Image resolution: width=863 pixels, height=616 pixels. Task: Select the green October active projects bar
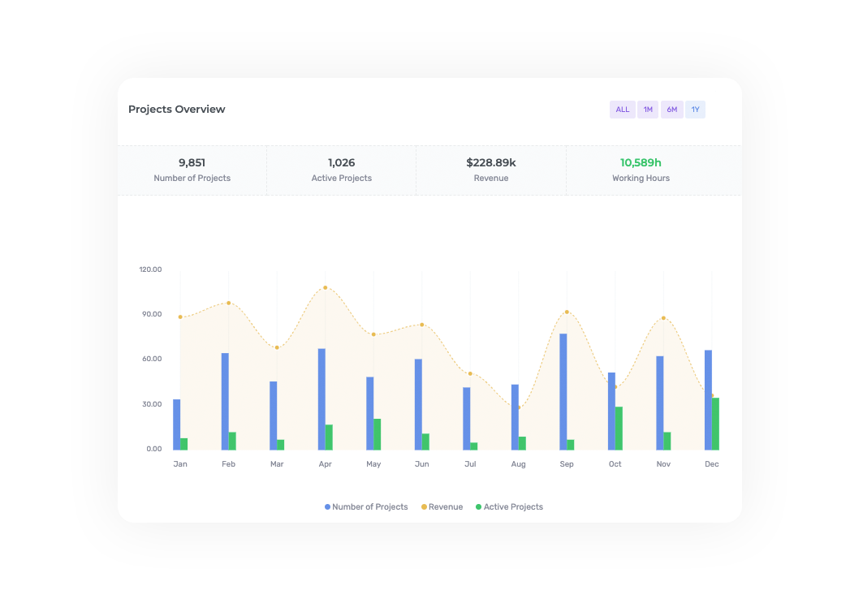tap(619, 429)
